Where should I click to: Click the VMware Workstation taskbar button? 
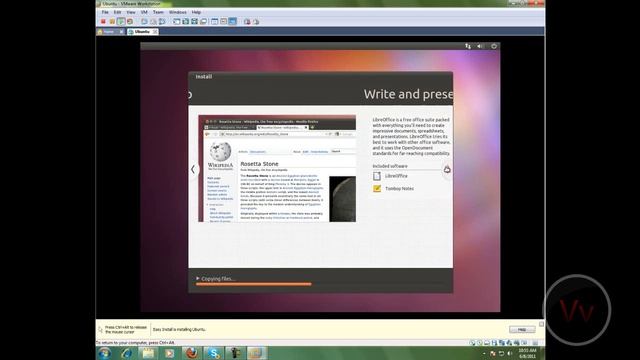point(256,353)
